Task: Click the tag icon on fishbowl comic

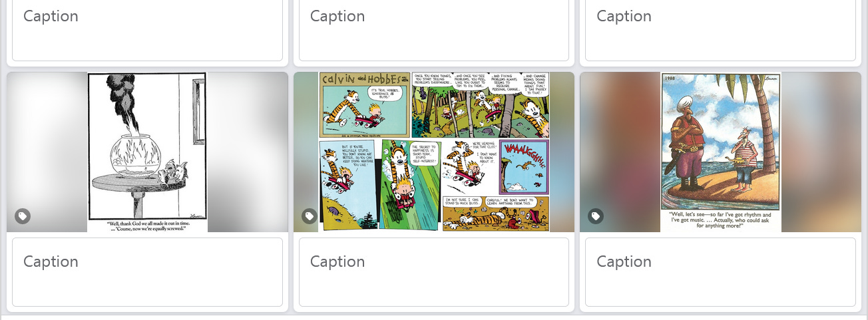Action: pyautogui.click(x=23, y=216)
